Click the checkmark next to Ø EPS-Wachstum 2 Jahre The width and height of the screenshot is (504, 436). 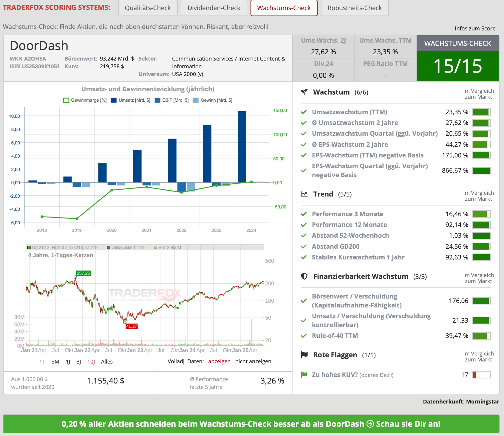304,145
